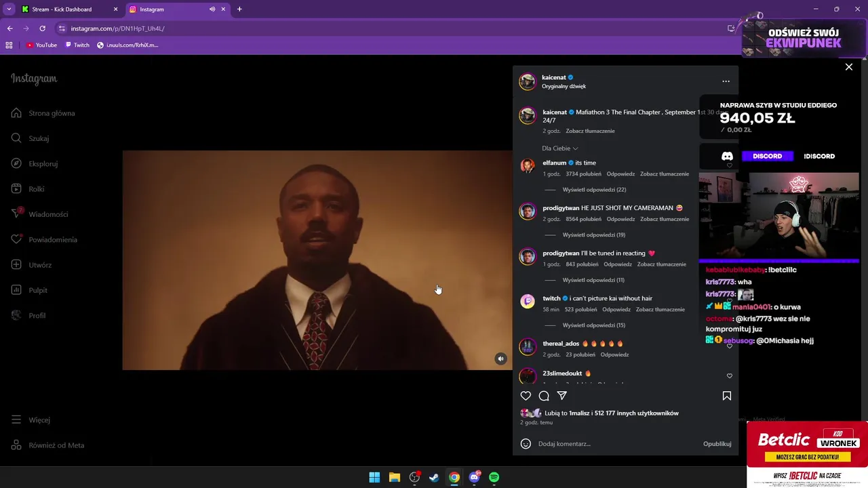Viewport: 868px width, 488px height.
Task: Open the elfanum commenter avatar
Action: (528, 166)
